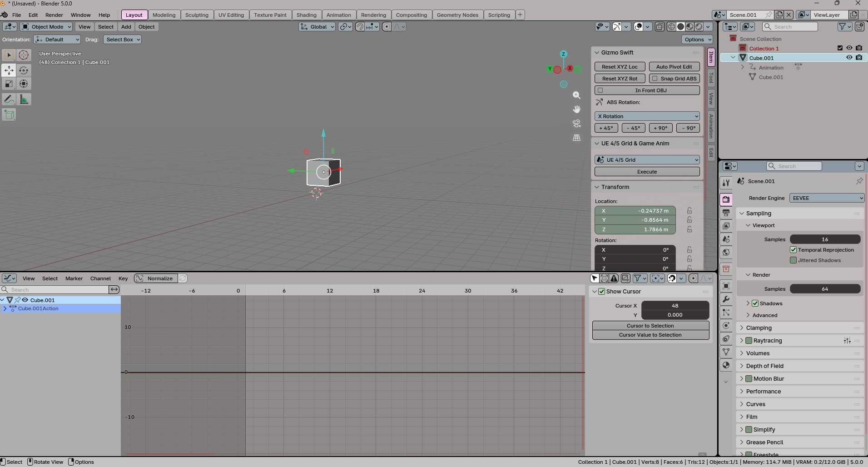Activate the 3D Cursor tool

(24, 55)
